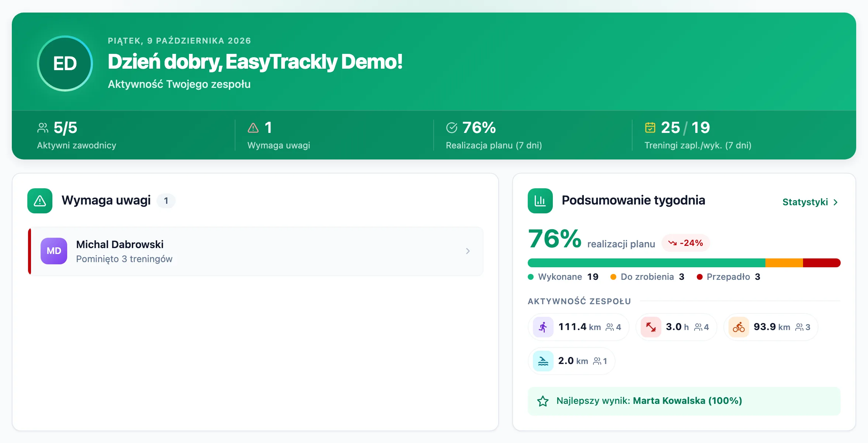
Task: Open Michal Dabrowski's alert entry
Action: pyautogui.click(x=256, y=251)
